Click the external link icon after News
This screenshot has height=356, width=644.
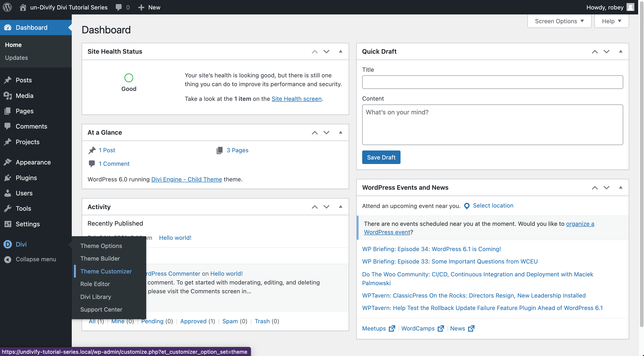471,328
